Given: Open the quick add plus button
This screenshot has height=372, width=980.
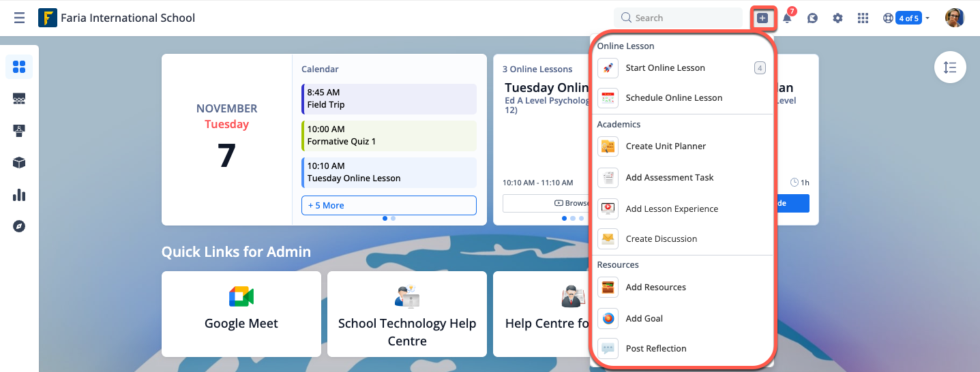Looking at the screenshot, I should 762,18.
